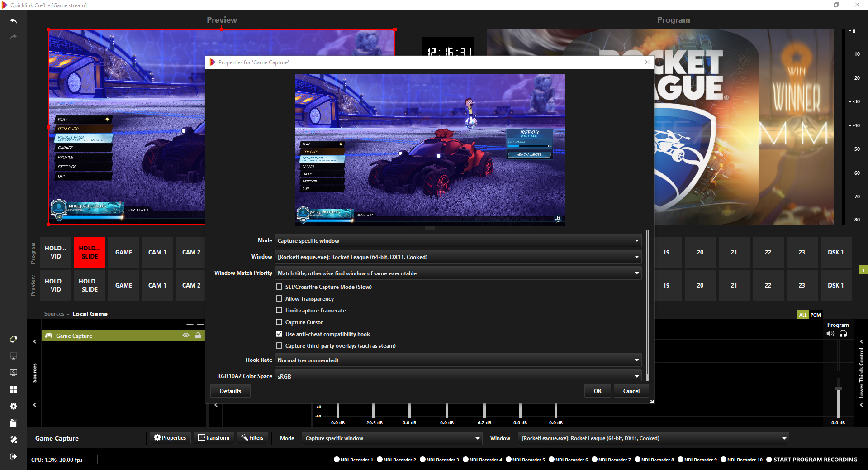Expand the Lower Thirds Control top chevron

coord(862,341)
